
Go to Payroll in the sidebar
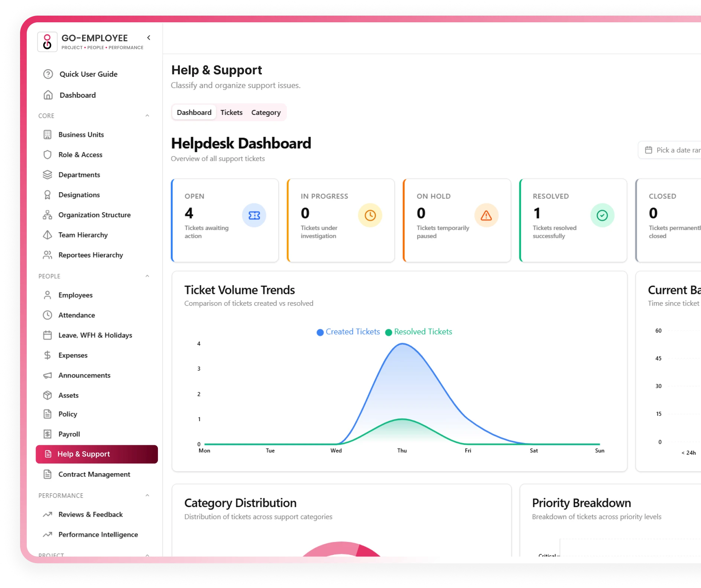tap(97, 434)
